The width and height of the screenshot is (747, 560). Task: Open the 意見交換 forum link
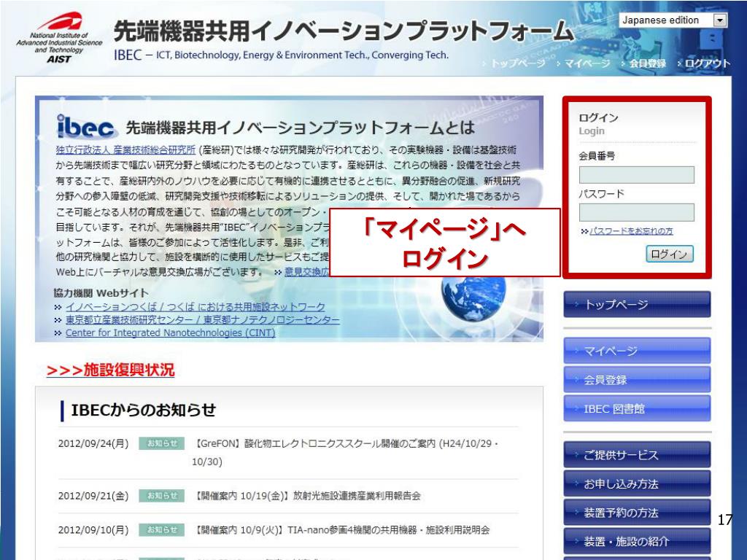[x=306, y=272]
